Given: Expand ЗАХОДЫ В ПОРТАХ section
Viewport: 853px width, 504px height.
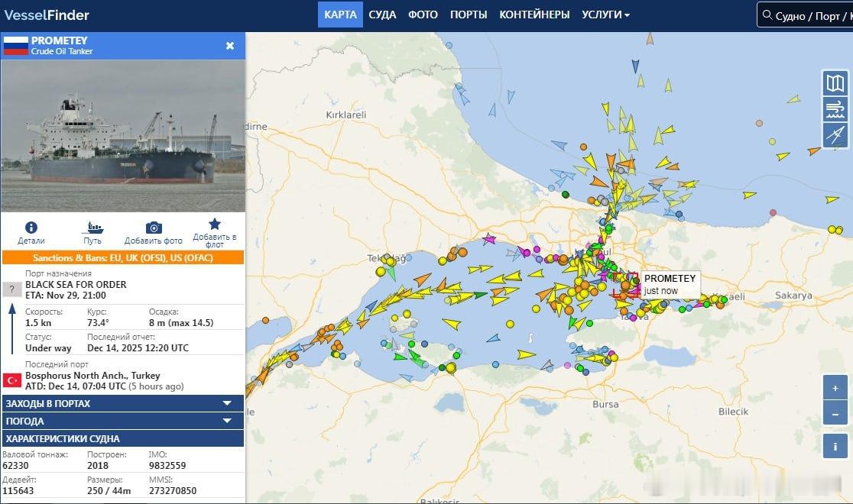Looking at the screenshot, I should click(123, 403).
